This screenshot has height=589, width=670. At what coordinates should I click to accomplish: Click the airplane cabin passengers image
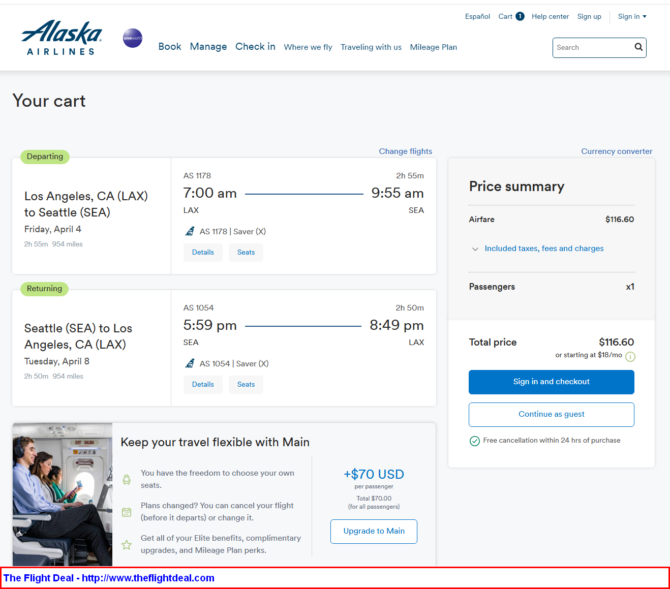click(x=62, y=494)
